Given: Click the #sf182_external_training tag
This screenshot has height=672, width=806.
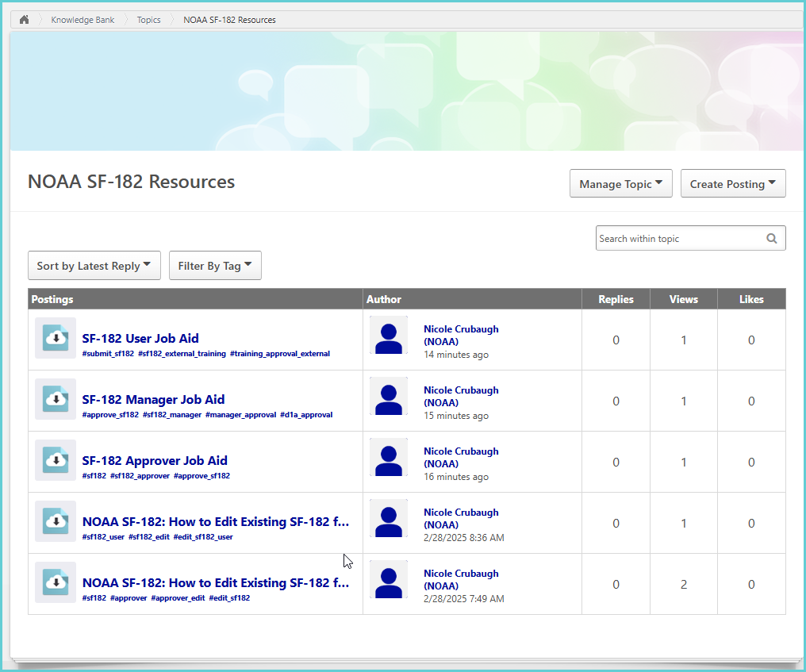Looking at the screenshot, I should click(x=182, y=354).
